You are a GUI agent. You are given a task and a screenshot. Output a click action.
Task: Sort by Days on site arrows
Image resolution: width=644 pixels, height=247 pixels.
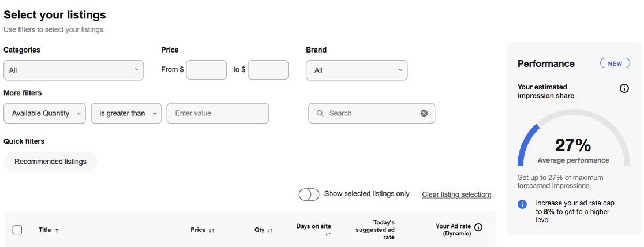point(328,234)
